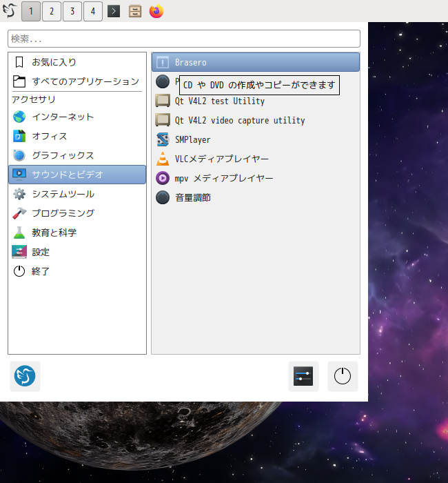448x483 pixels.
Task: Switch to workspace 3
Action: point(72,12)
